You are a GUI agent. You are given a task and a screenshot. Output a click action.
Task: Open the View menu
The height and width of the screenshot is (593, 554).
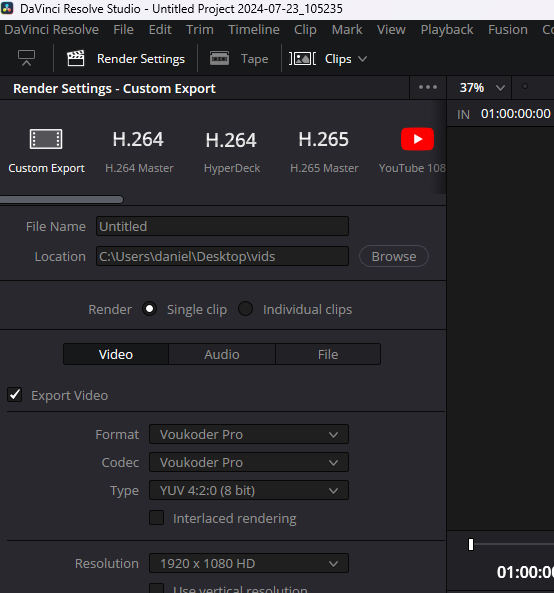click(391, 29)
